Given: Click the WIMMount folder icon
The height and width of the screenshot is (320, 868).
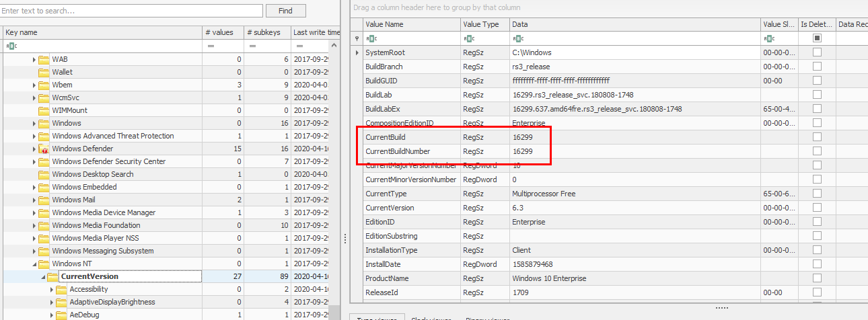Looking at the screenshot, I should (x=44, y=110).
